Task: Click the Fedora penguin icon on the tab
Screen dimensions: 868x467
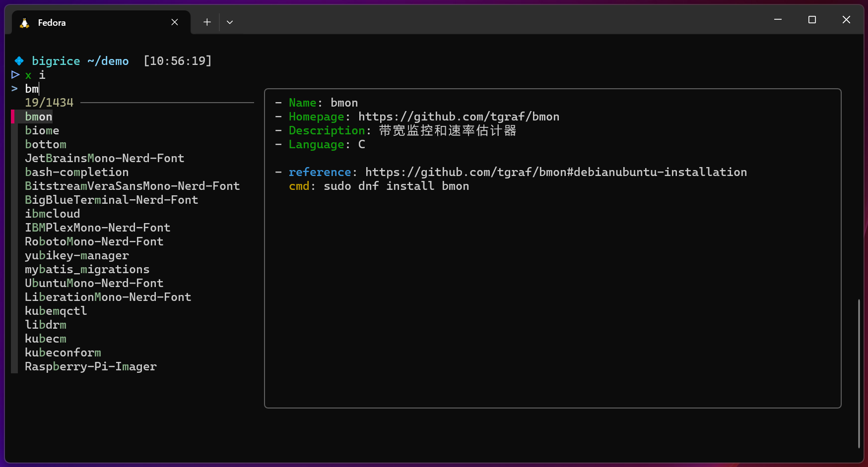Action: pyautogui.click(x=23, y=22)
